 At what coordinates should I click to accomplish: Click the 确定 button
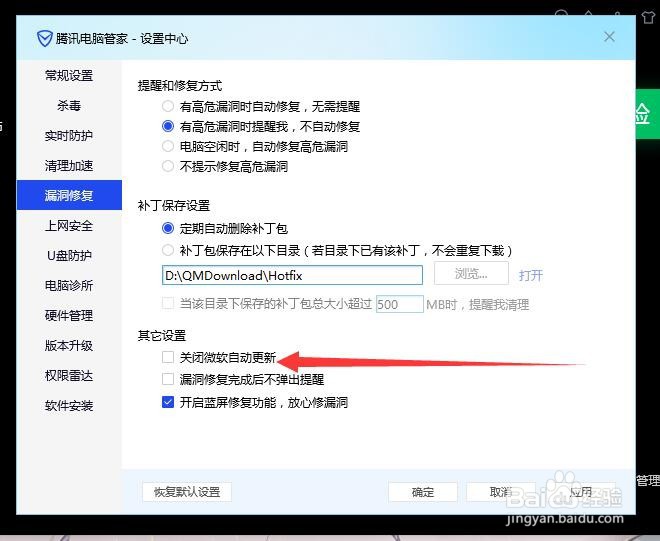click(x=423, y=492)
